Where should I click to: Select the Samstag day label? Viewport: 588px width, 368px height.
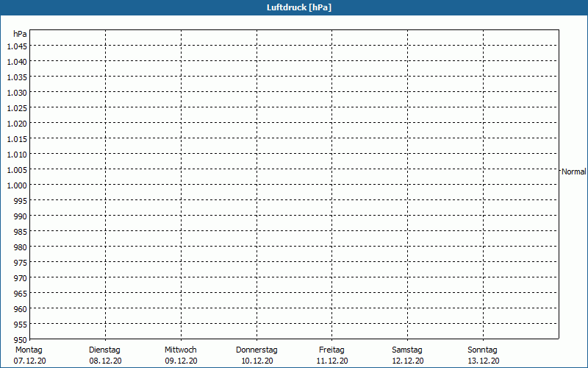point(407,350)
